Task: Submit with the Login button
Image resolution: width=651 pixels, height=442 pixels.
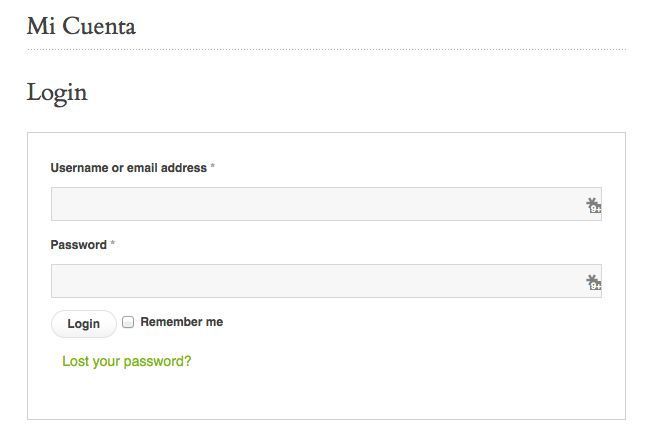Action: (83, 324)
